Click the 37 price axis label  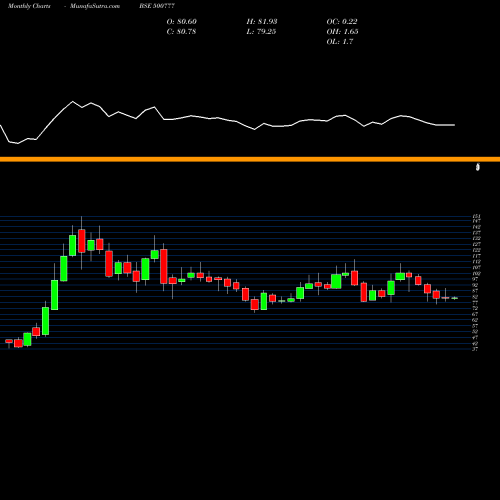(x=475, y=349)
